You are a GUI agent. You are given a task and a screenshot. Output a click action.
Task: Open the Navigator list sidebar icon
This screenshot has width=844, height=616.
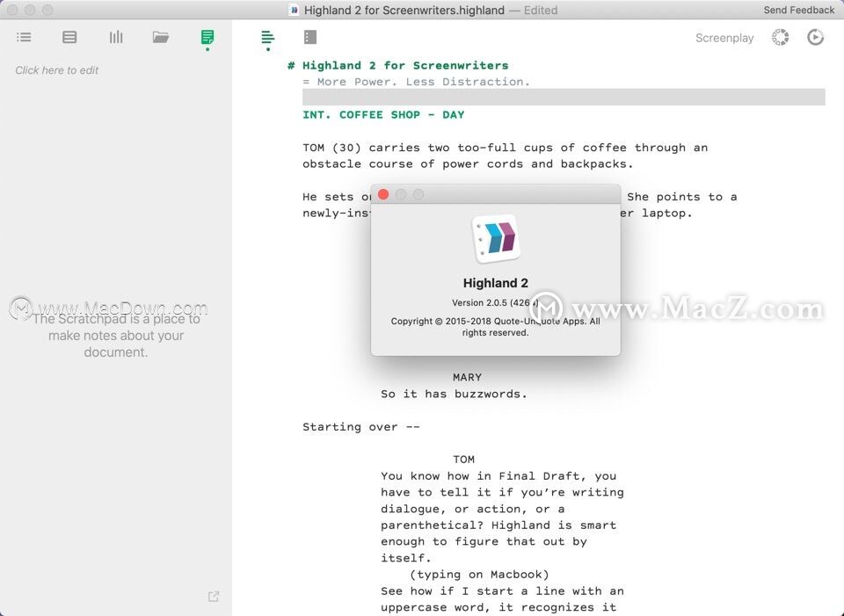point(24,37)
